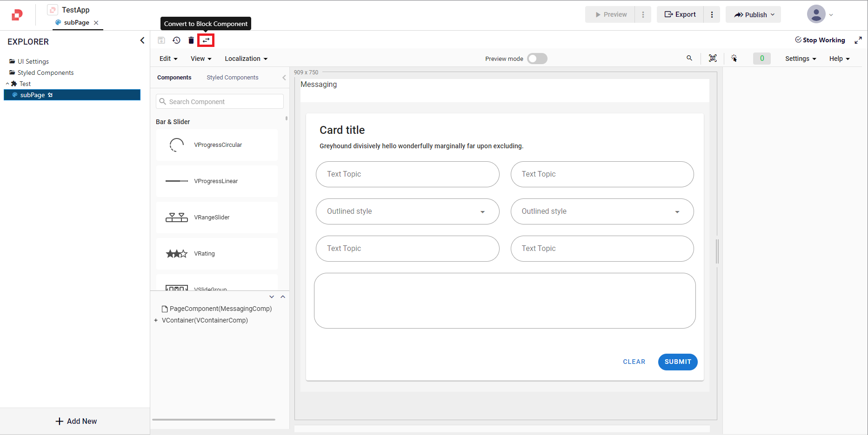Click the up chevron above the component tree
Image resolution: width=868 pixels, height=435 pixels.
click(x=283, y=297)
